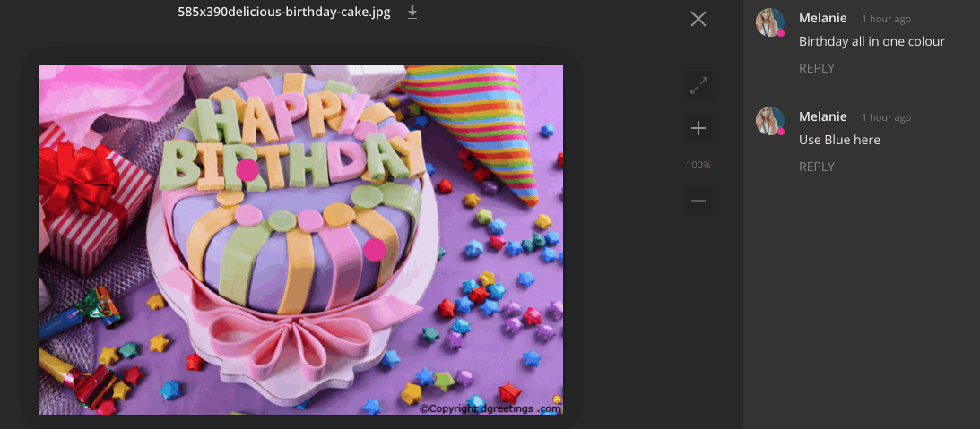Click the 100% zoom level indicator
The width and height of the screenshot is (980, 429).
(x=698, y=165)
